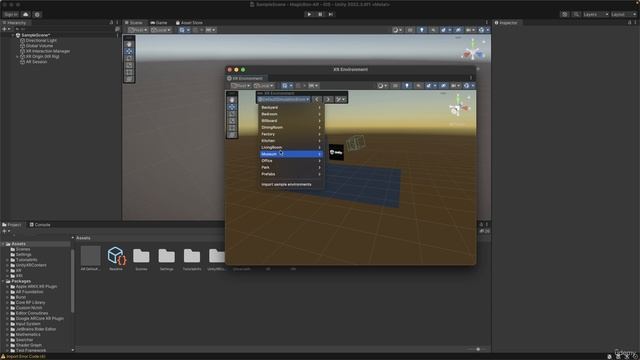Toggle lighting in XR Environment toolbar
The image size is (640, 360).
(407, 86)
